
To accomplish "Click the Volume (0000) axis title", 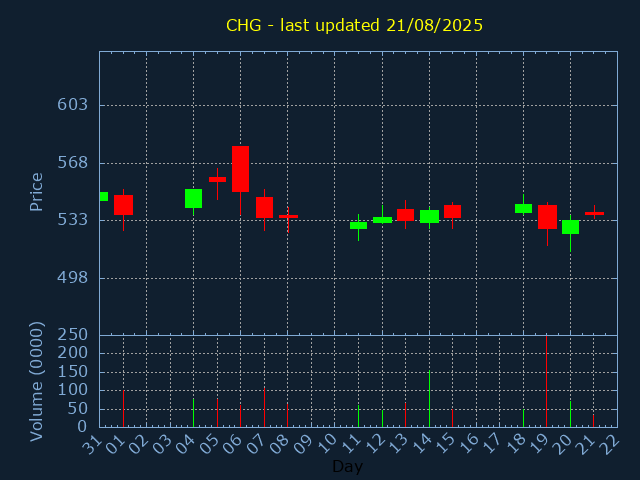I will tap(36, 381).
